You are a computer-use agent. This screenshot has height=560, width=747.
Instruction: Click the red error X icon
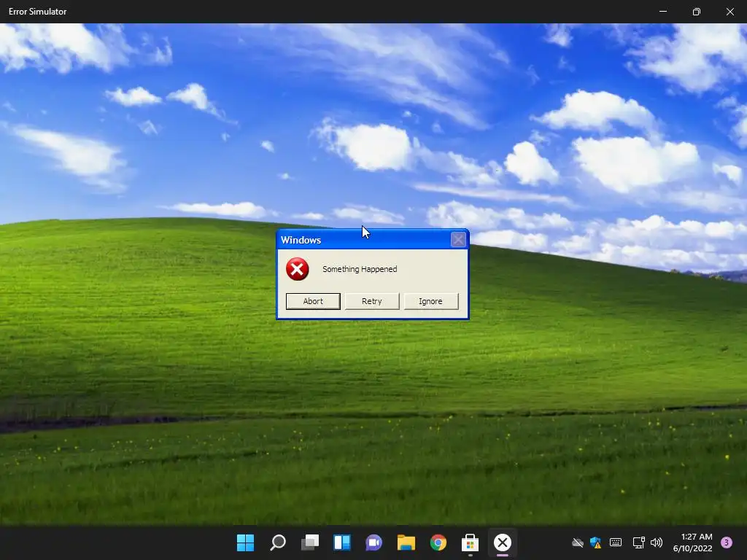(298, 269)
